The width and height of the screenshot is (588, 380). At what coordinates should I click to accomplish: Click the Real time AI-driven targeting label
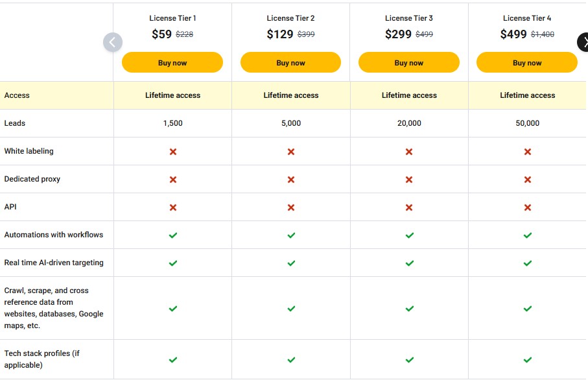(x=54, y=263)
